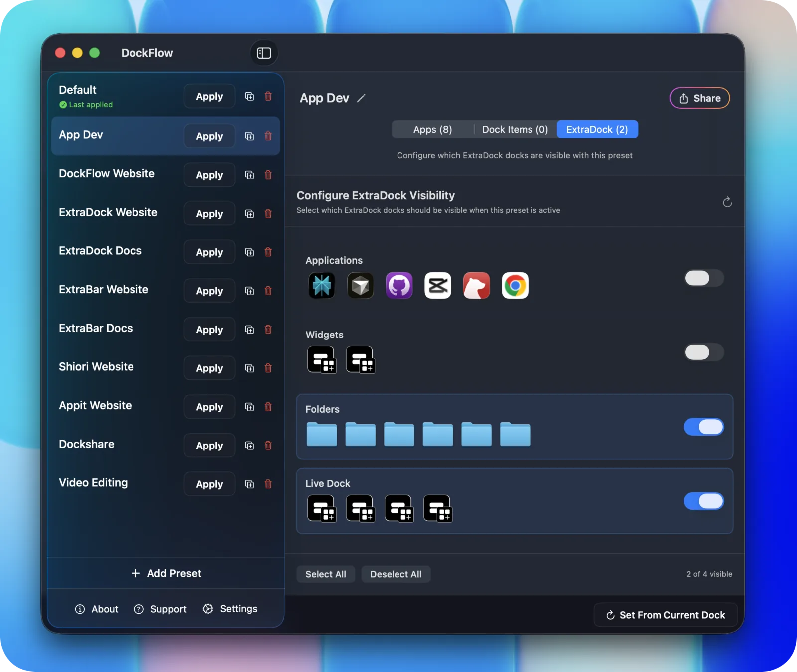Delete the DockFlow Website preset

click(x=268, y=175)
